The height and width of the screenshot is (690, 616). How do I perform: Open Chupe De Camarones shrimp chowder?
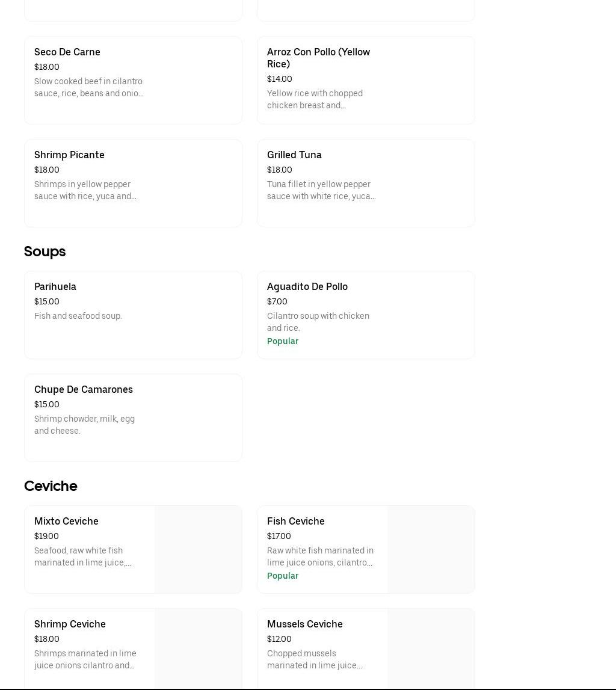coord(133,418)
